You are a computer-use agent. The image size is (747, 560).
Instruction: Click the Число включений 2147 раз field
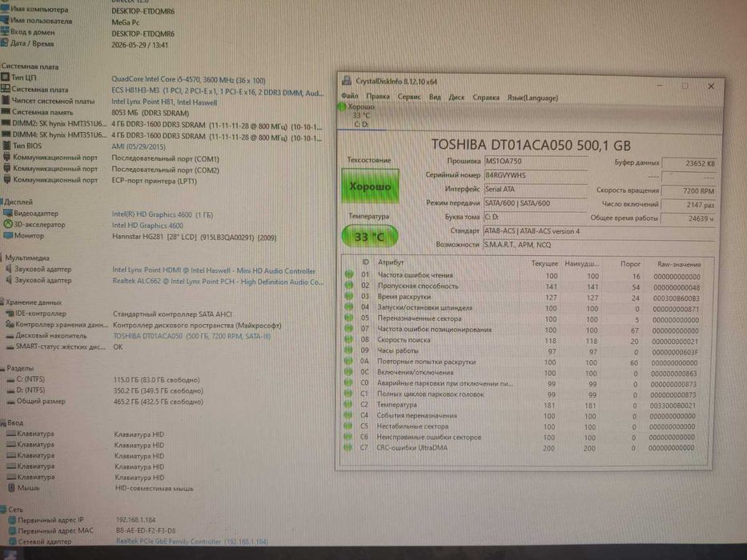tap(689, 204)
